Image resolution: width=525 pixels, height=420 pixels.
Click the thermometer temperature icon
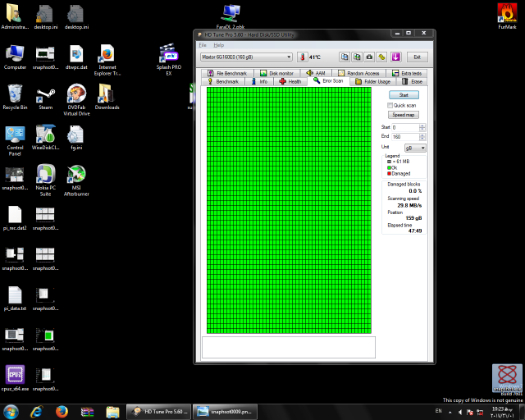pos(302,57)
